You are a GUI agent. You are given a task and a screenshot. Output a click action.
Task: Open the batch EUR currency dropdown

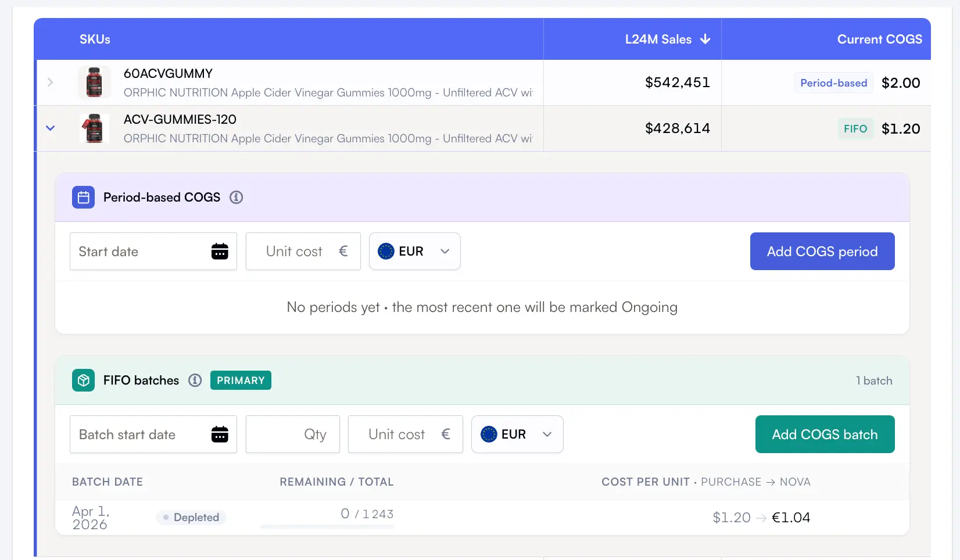(x=517, y=435)
